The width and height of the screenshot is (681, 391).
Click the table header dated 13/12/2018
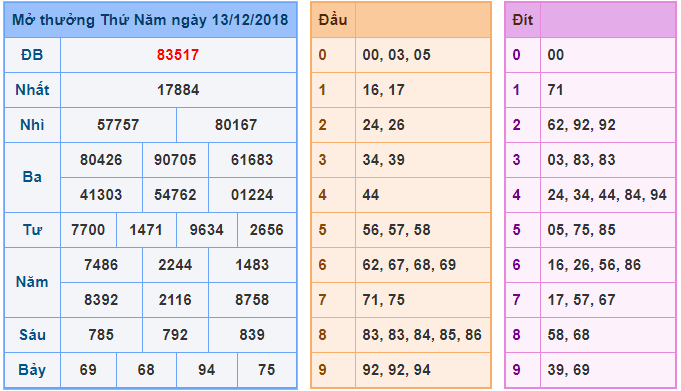150,20
